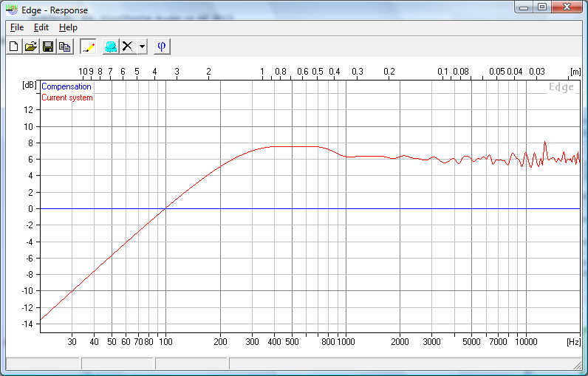
Task: Click the Current system legend label
Action: coord(67,98)
